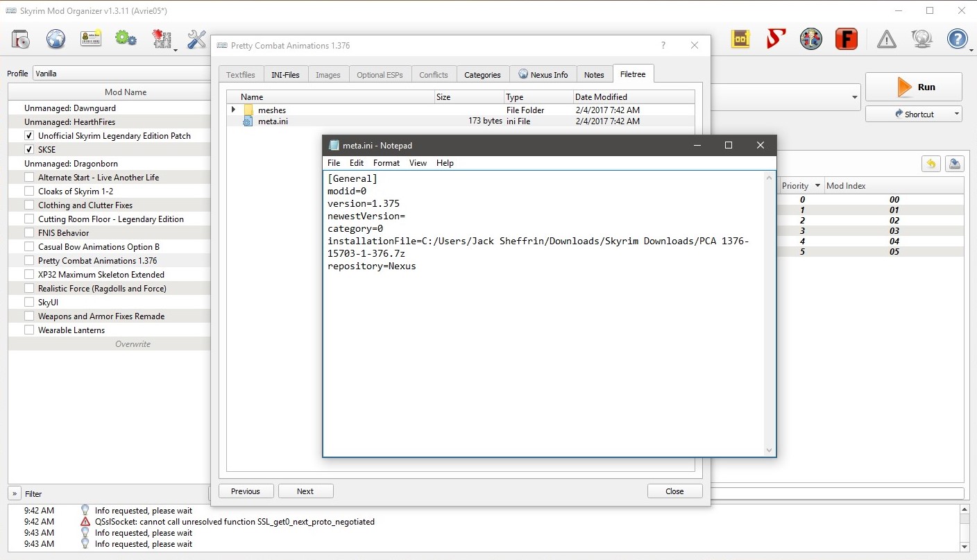Viewport: 977px width, 560px height.
Task: Click the Previous button in mod dialog
Action: (246, 491)
